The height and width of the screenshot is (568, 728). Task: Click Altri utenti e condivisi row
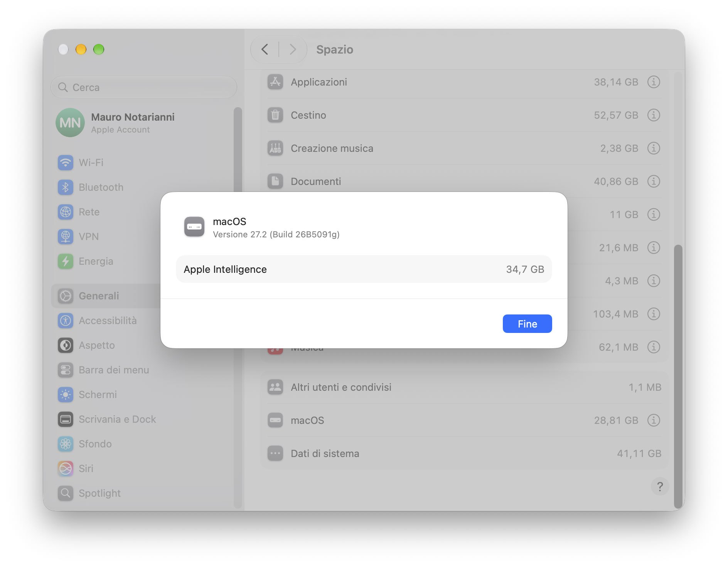pos(464,387)
